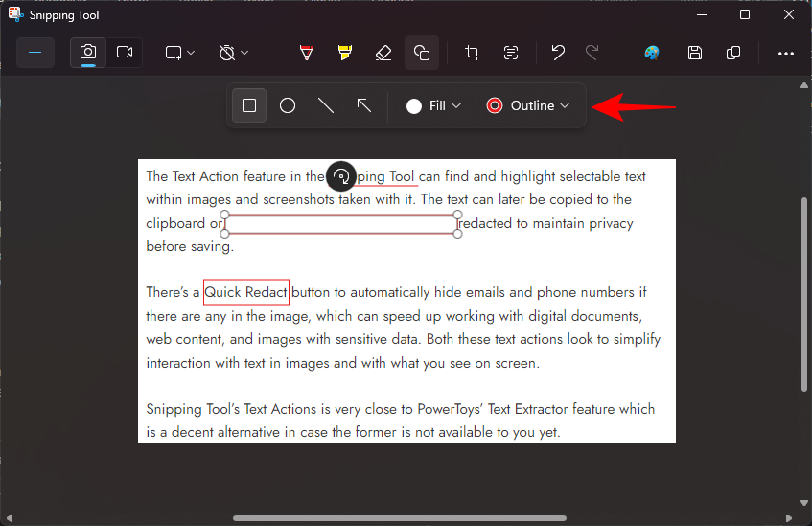Image resolution: width=812 pixels, height=526 pixels.
Task: Click the bottom-left handle of selected rectangle
Action: 224,234
